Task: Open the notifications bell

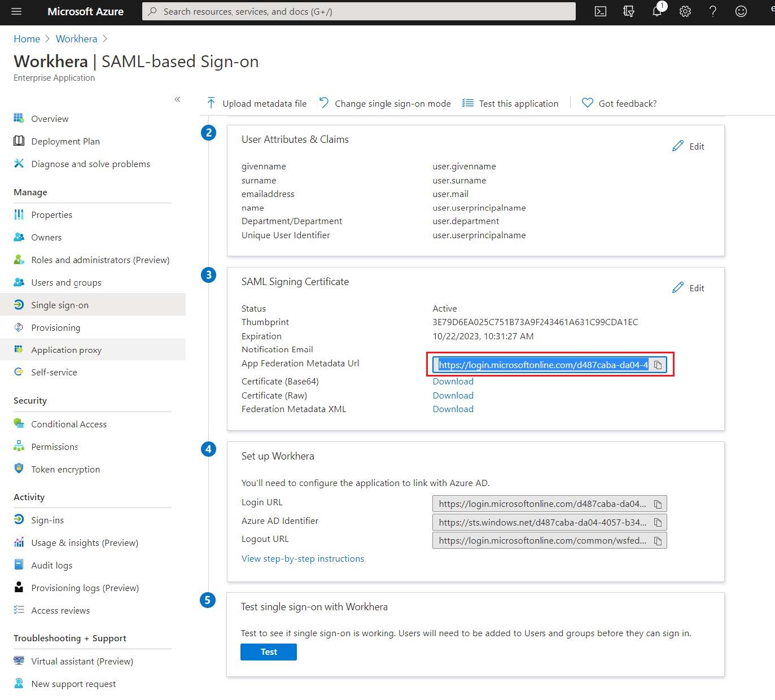Action: (657, 11)
